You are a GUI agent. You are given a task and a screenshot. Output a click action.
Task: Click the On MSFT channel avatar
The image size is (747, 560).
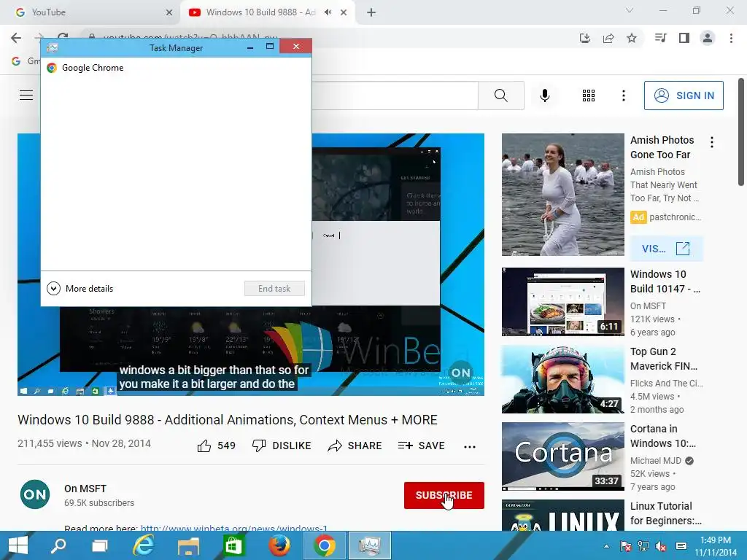[35, 495]
